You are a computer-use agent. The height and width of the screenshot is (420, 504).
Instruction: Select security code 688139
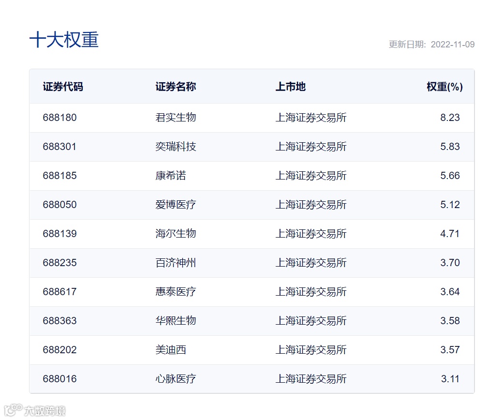pos(60,234)
